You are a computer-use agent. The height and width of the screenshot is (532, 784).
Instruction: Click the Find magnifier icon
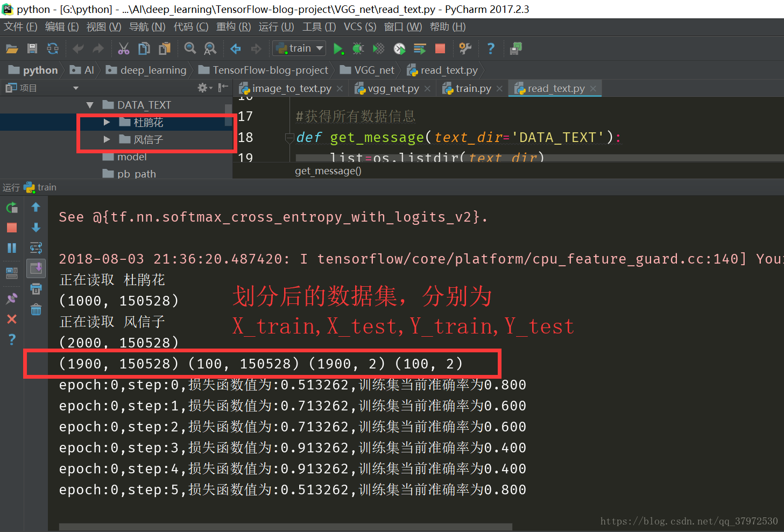pos(190,49)
